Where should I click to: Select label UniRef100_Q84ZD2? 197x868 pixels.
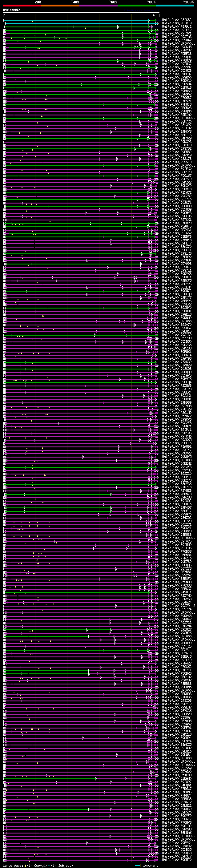click(x=177, y=518)
